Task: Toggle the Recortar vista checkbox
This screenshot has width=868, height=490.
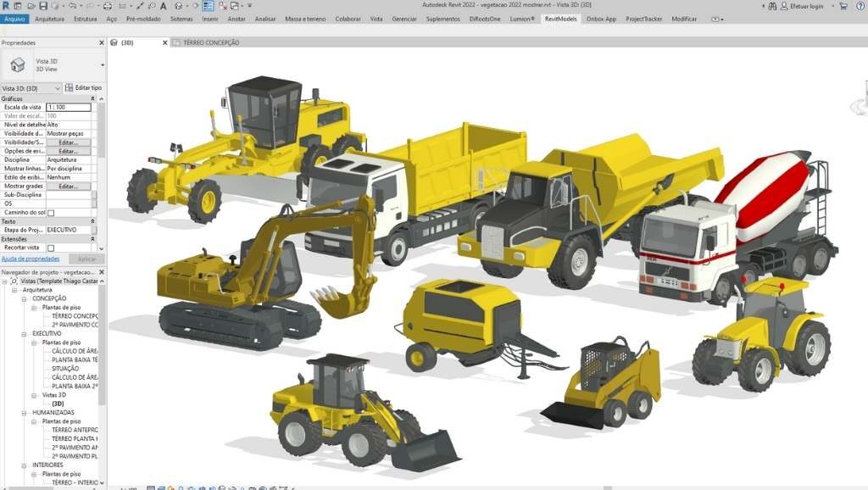Action: pos(51,248)
